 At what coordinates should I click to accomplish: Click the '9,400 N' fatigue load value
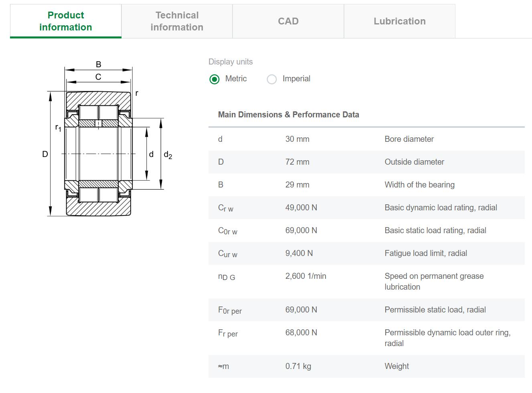click(299, 253)
